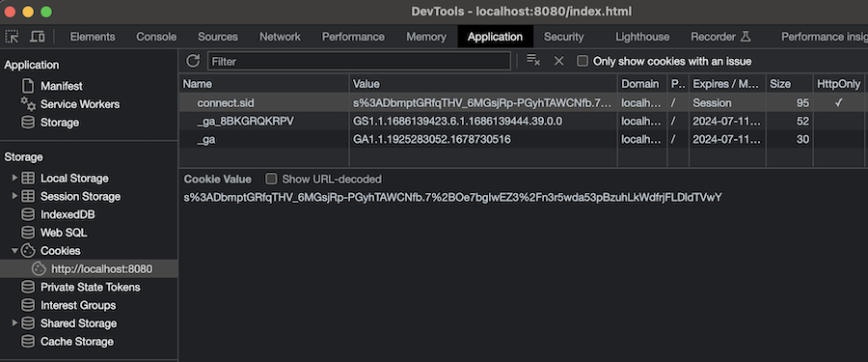868x362 pixels.
Task: Expand the Session Storage tree node
Action: [14, 196]
